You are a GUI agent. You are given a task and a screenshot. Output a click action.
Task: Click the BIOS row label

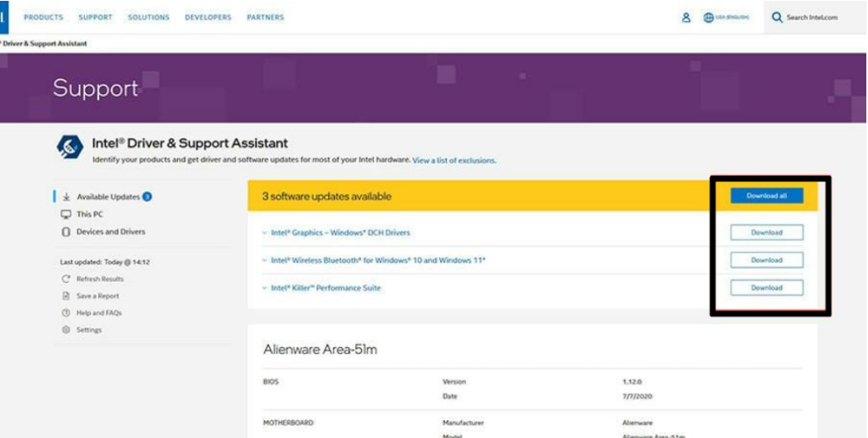[x=270, y=382]
